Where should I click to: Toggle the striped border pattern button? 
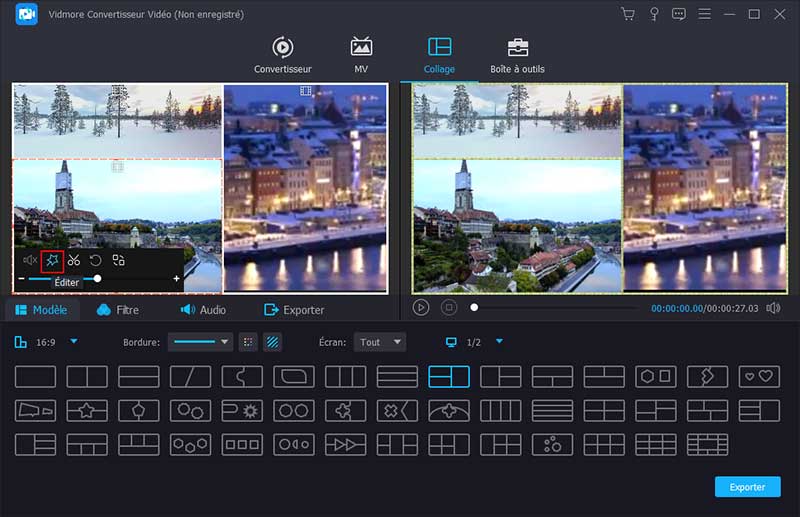[272, 342]
